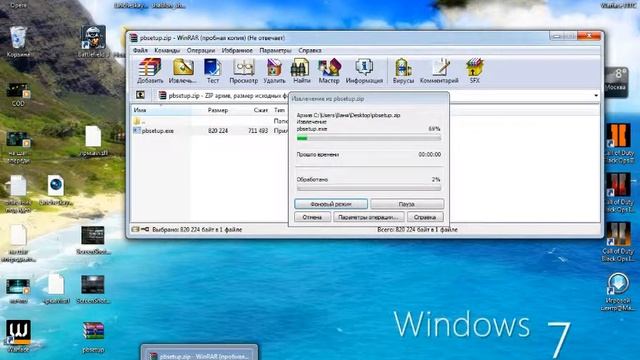
Task: Open the Команды menu
Action: [167, 51]
